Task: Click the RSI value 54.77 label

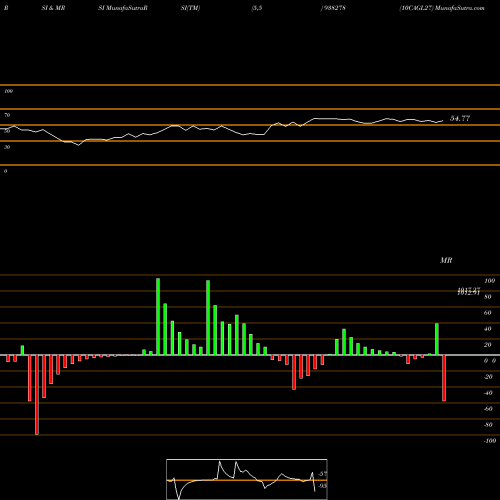Action: (x=460, y=118)
